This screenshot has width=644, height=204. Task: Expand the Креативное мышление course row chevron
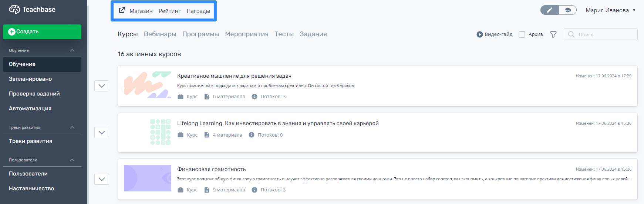tap(102, 86)
